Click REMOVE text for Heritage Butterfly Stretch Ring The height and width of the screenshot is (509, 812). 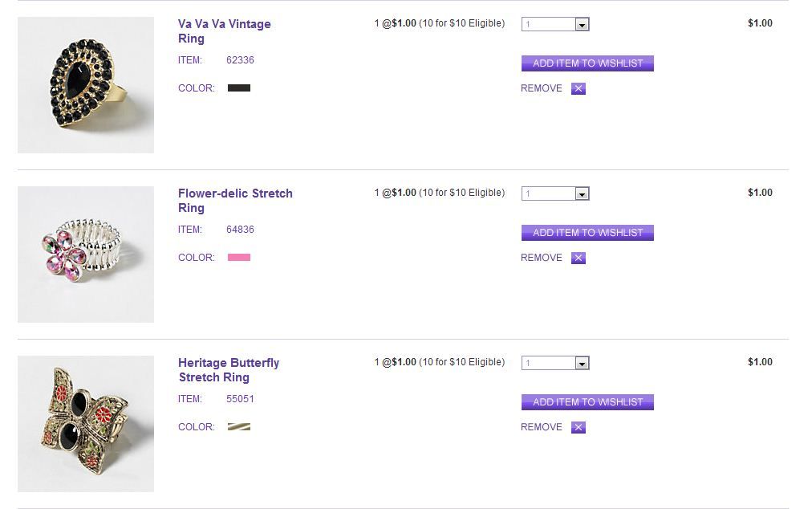[x=542, y=427]
